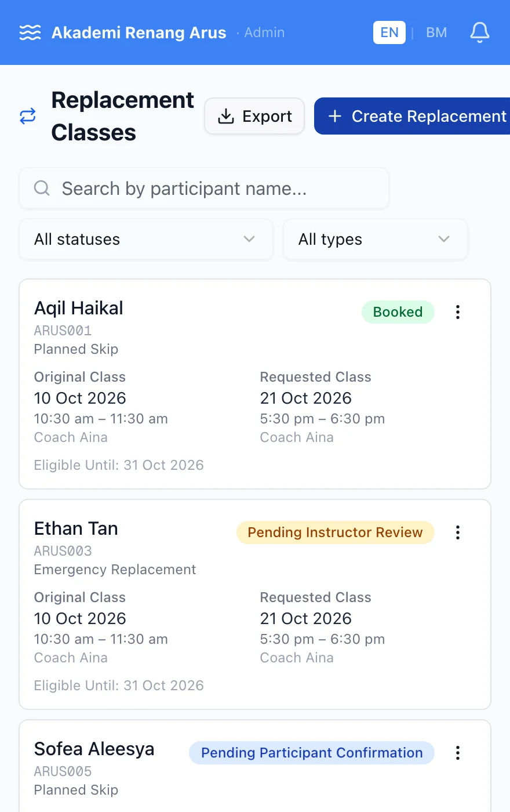The height and width of the screenshot is (812, 510).
Task: Open the notifications bell
Action: [x=479, y=32]
